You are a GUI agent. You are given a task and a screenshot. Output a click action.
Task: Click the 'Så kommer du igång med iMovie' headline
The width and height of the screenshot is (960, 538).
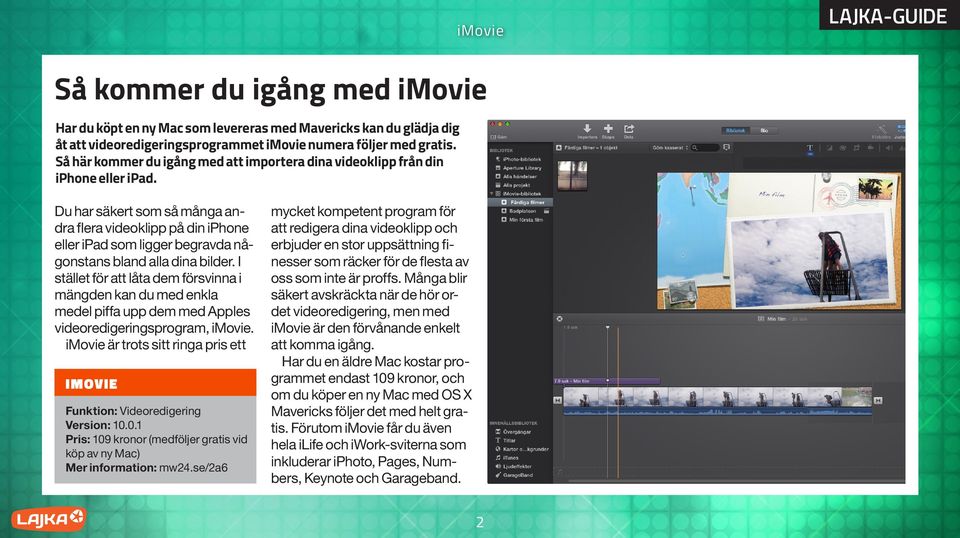(x=271, y=89)
